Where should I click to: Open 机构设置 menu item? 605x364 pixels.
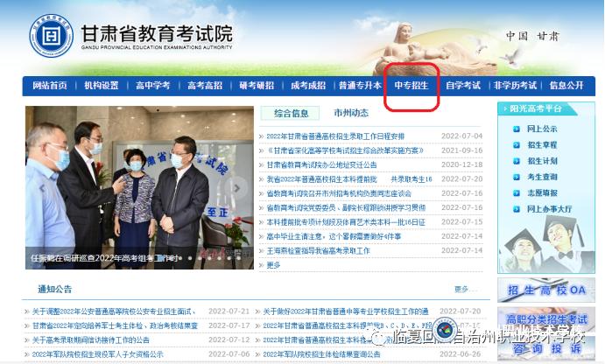coord(102,85)
